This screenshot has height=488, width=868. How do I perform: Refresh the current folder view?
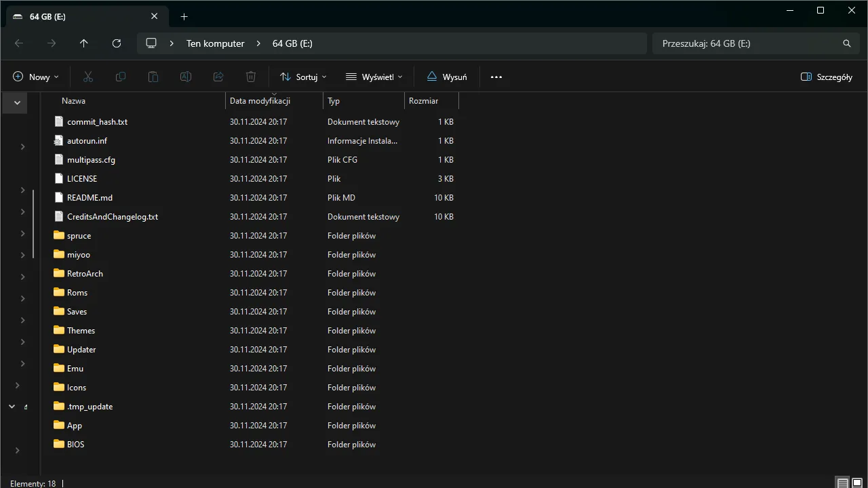(117, 43)
